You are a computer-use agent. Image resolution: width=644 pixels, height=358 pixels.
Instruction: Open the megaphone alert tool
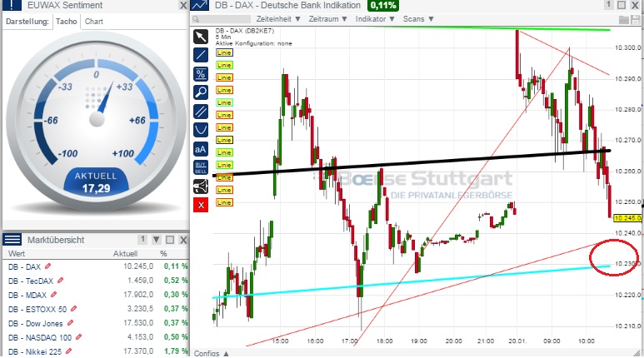(x=201, y=186)
